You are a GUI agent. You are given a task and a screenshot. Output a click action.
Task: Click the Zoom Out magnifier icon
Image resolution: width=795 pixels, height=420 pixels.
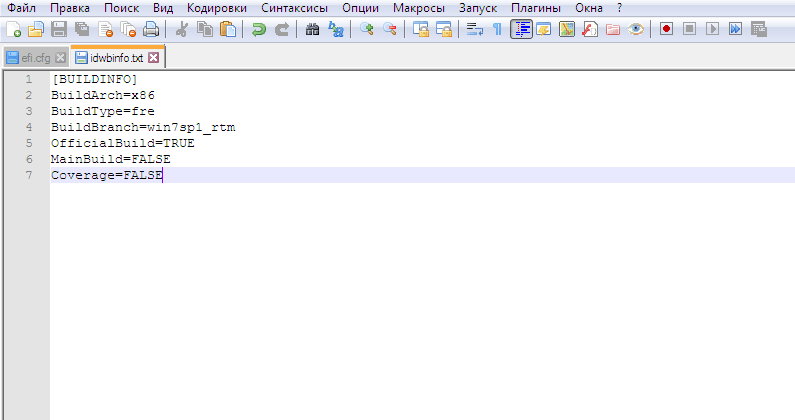389,29
